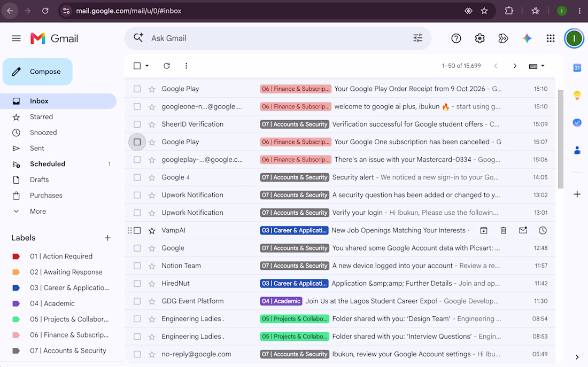Image resolution: width=588 pixels, height=367 pixels.
Task: Open Google Calendar side panel
Action: [x=577, y=68]
